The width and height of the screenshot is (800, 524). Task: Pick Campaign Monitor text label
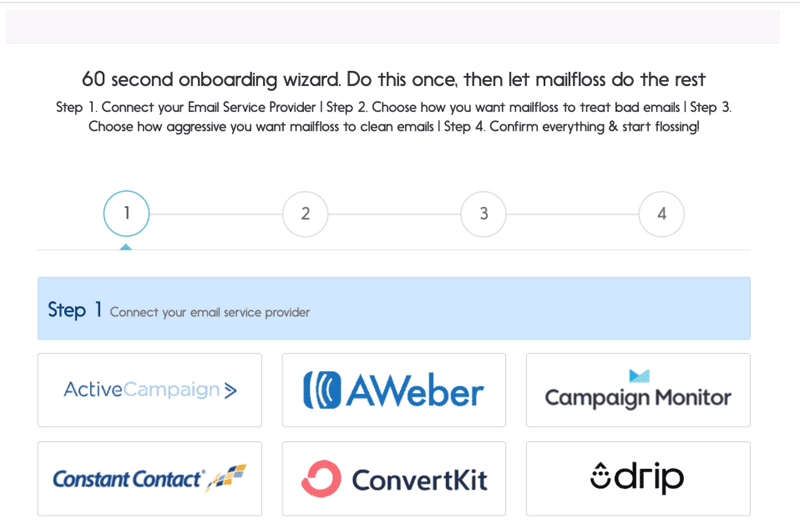point(638,398)
